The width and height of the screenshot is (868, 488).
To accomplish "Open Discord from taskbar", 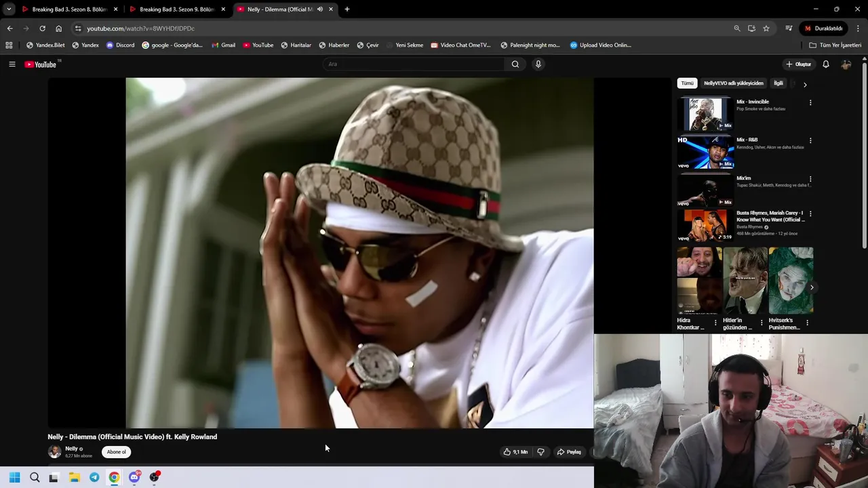I will coord(134,477).
